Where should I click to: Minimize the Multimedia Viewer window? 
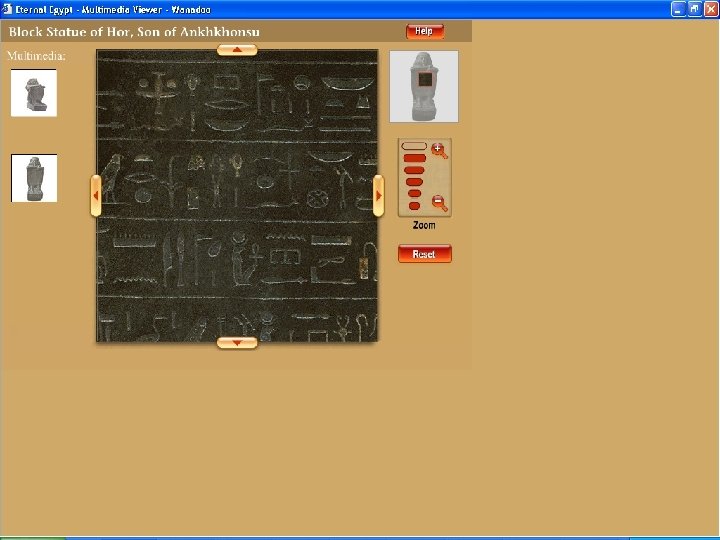click(x=678, y=9)
